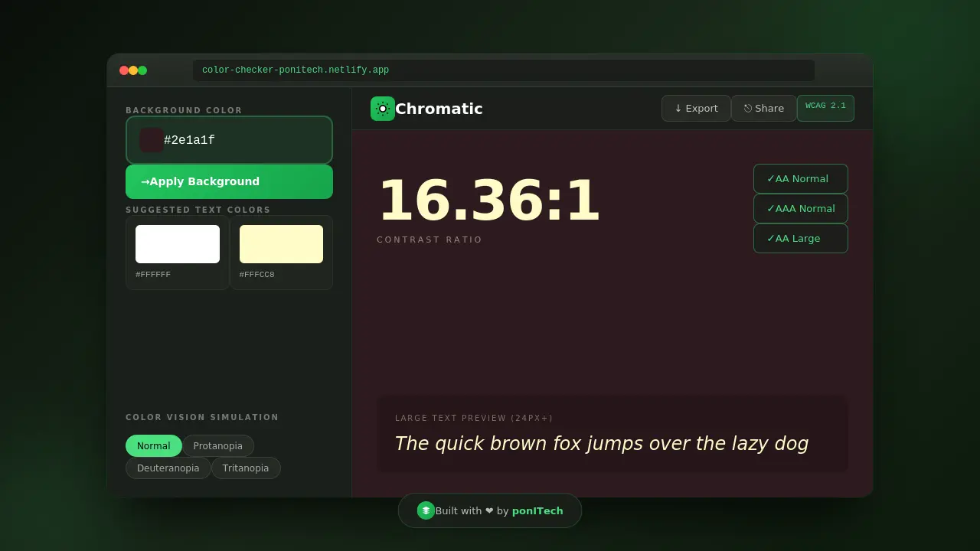The height and width of the screenshot is (551, 980).
Task: Click the heart icon in the footer
Action: (x=488, y=510)
